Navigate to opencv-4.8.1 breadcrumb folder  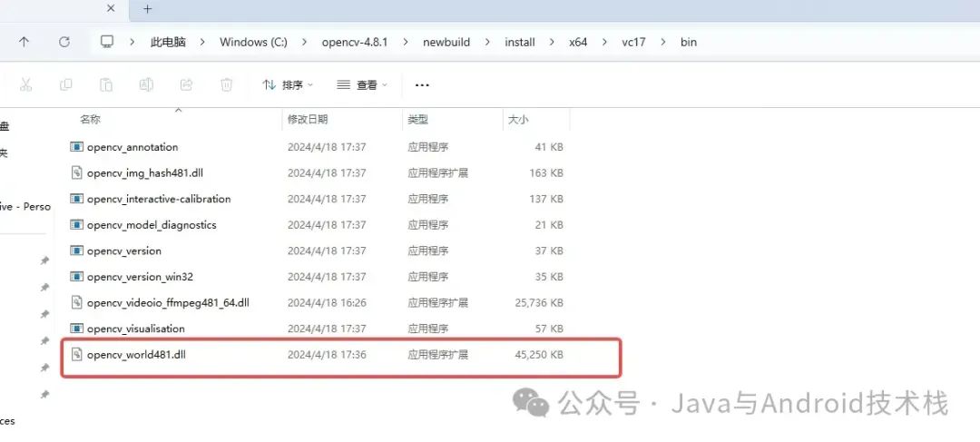[x=355, y=43]
